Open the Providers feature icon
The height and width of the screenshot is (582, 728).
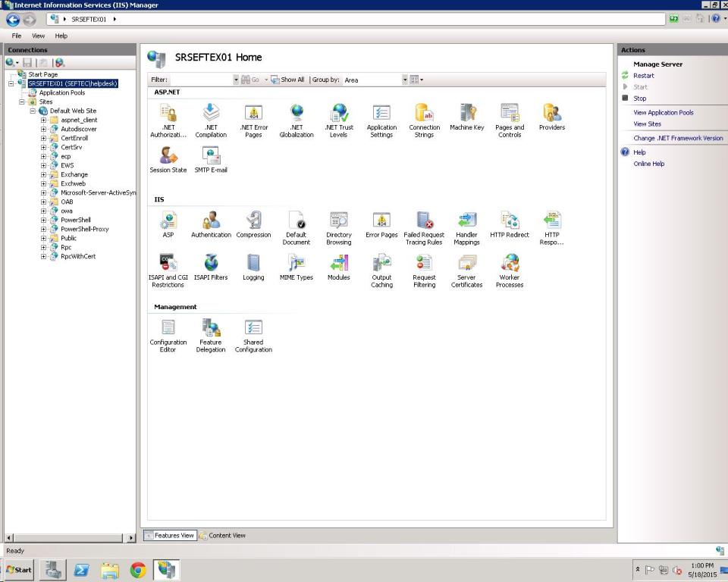pyautogui.click(x=552, y=117)
